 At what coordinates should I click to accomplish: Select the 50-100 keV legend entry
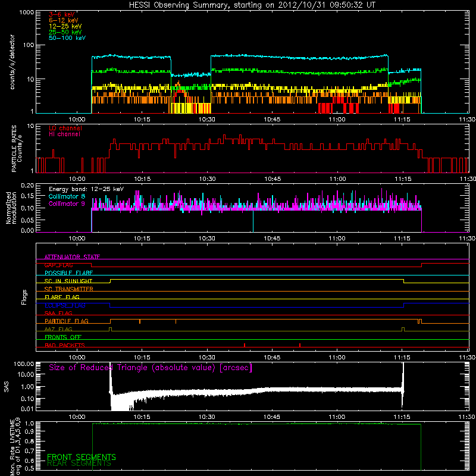pos(67,38)
